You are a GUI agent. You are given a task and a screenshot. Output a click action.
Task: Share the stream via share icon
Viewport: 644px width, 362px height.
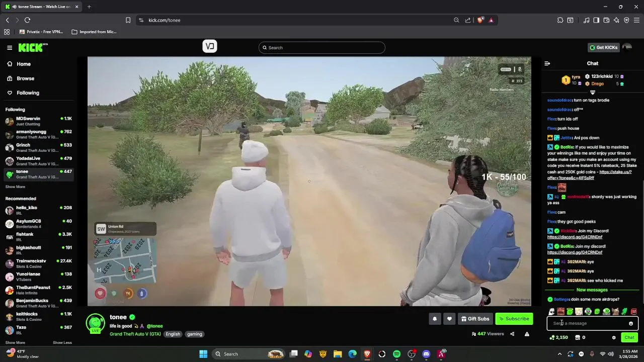point(512,334)
